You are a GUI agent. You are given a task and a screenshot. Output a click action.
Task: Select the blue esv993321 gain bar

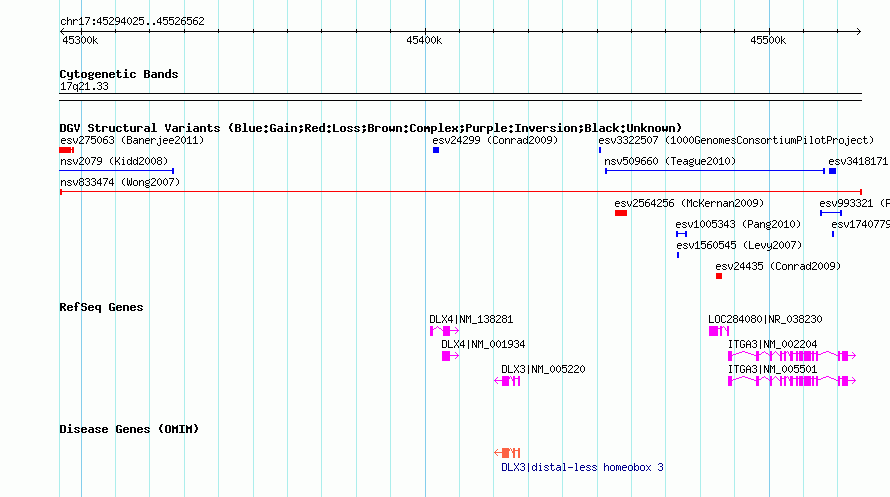click(831, 213)
